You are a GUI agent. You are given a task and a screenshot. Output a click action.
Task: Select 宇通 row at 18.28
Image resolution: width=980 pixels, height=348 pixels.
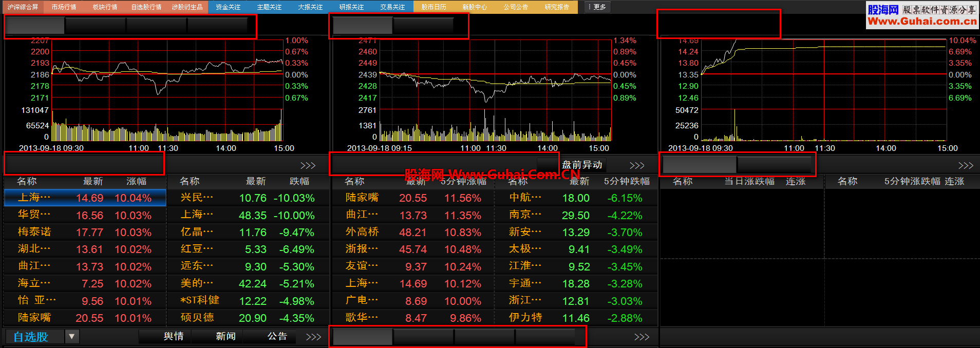click(x=576, y=283)
